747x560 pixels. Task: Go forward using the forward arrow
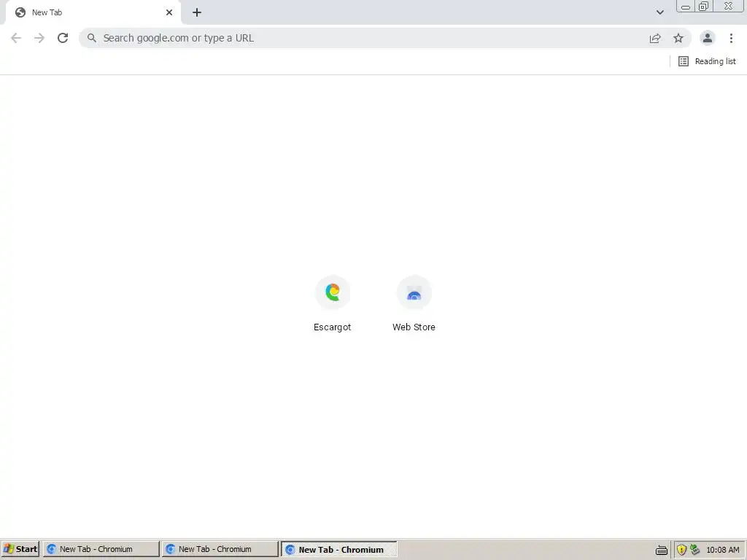(39, 38)
